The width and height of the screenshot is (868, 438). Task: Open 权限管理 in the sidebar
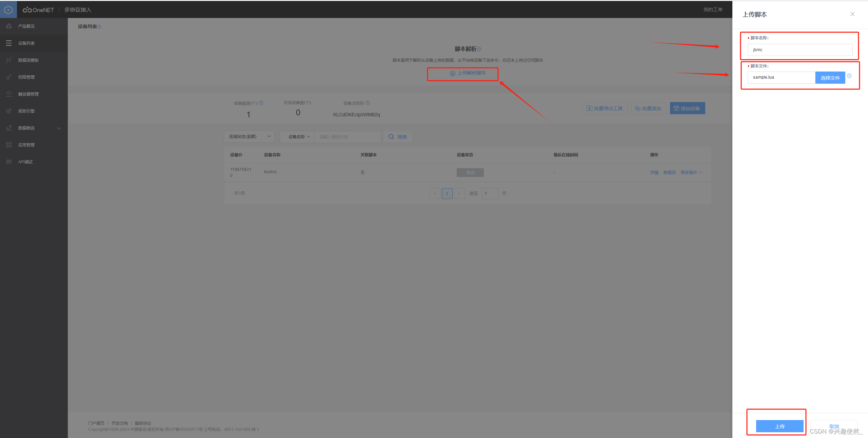click(x=26, y=77)
